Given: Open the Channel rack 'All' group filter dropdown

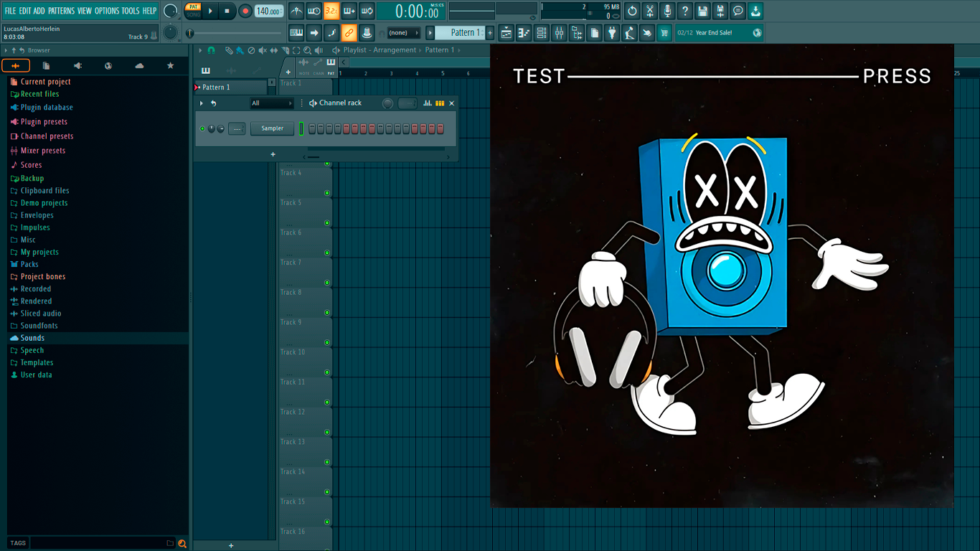Looking at the screenshot, I should pos(271,103).
